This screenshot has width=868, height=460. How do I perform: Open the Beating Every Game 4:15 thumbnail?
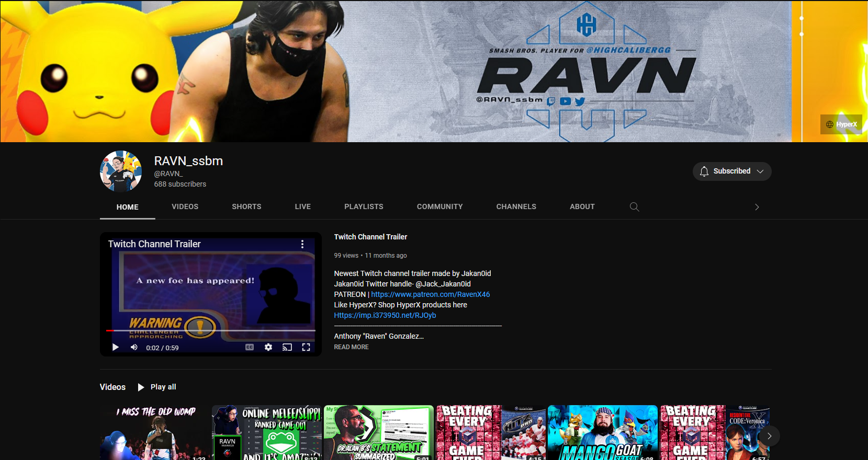[491, 433]
